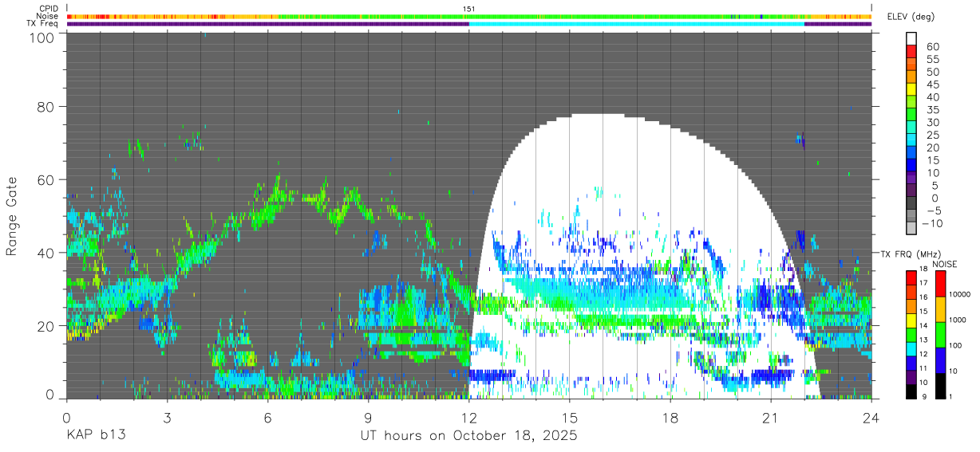Click the 'TX Freq' row label at top left
980x452 pixels.
point(42,24)
